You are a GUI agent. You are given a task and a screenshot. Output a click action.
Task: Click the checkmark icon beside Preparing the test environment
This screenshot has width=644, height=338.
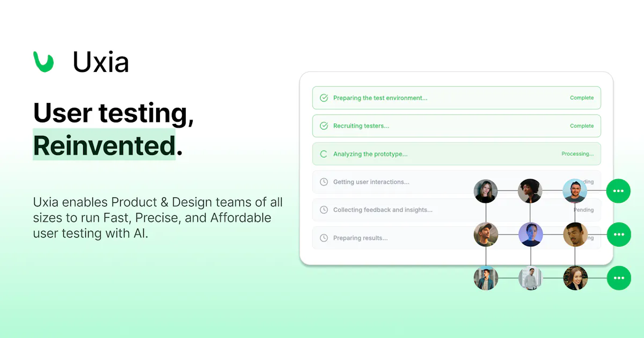pos(324,98)
